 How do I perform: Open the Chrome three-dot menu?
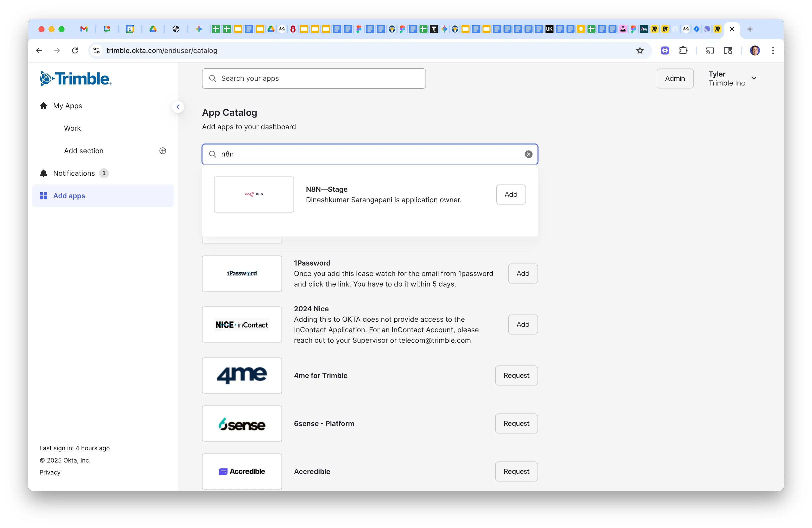pos(773,50)
